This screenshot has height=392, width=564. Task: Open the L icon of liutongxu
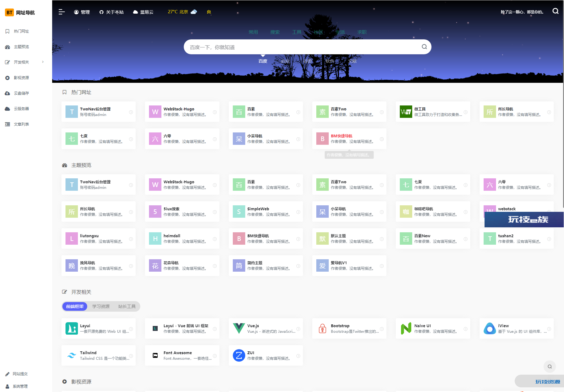(x=72, y=238)
